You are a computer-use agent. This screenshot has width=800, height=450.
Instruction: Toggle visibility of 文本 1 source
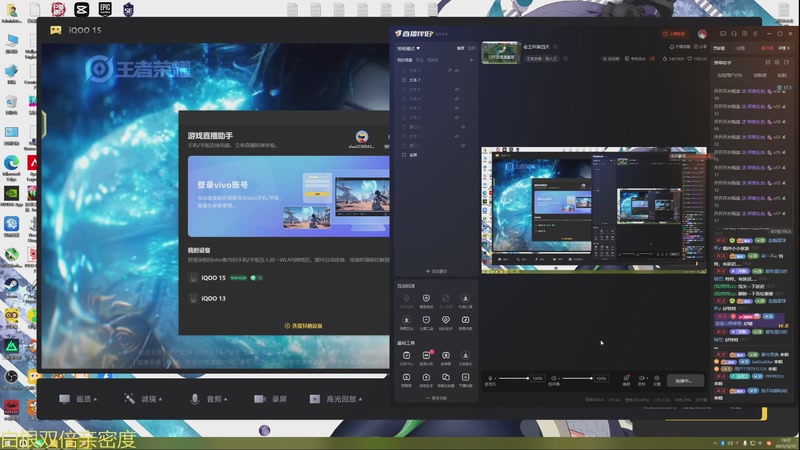click(x=457, y=136)
